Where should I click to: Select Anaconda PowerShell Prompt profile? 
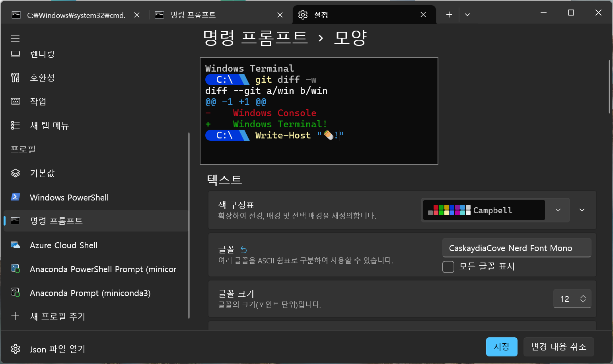pos(95,269)
